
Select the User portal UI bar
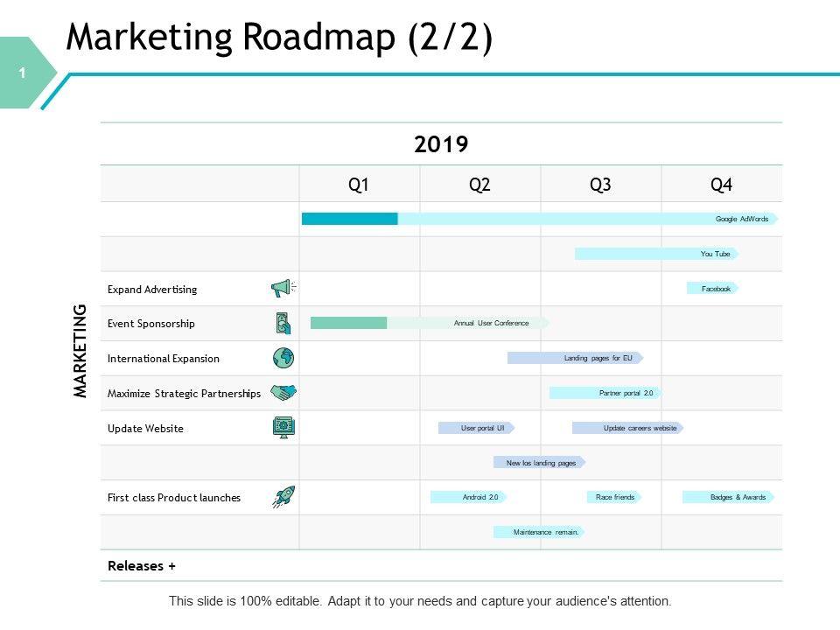475,428
